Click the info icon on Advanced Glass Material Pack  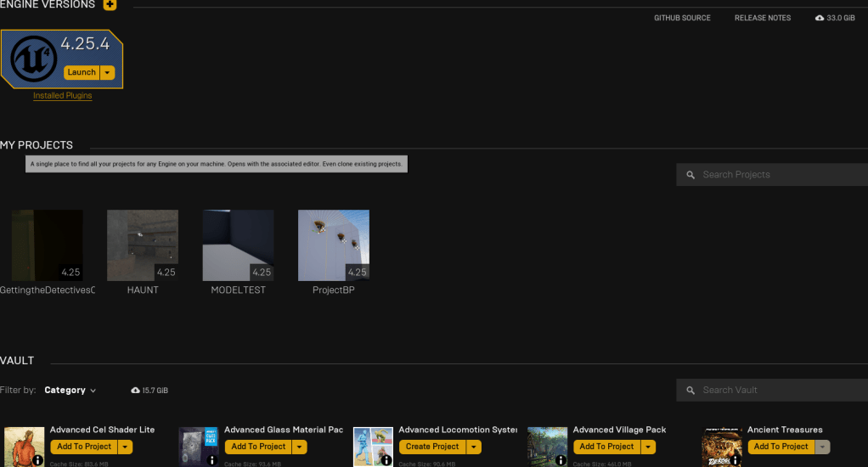tap(212, 460)
